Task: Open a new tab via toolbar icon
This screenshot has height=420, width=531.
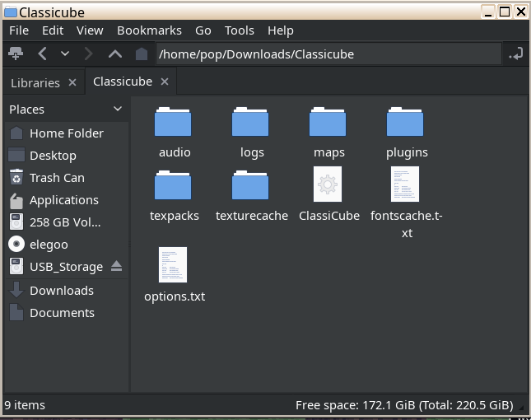Action: click(x=16, y=54)
